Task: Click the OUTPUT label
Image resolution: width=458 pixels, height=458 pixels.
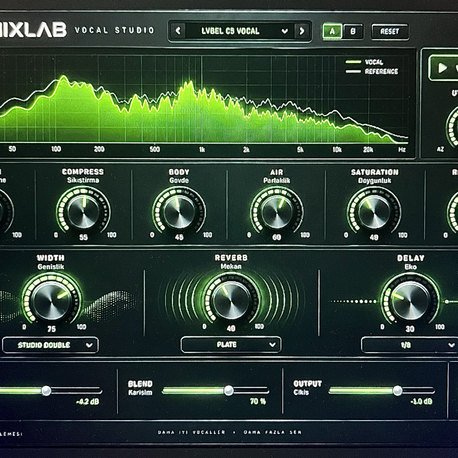Action: click(307, 384)
